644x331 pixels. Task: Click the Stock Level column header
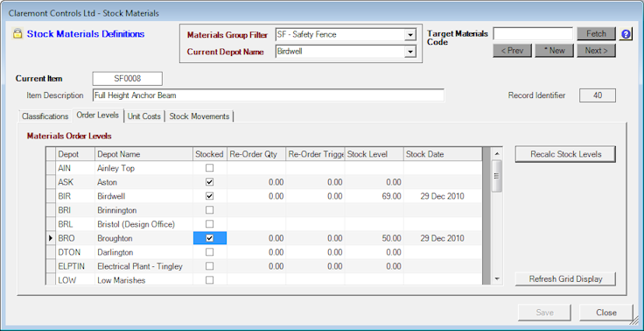click(374, 154)
